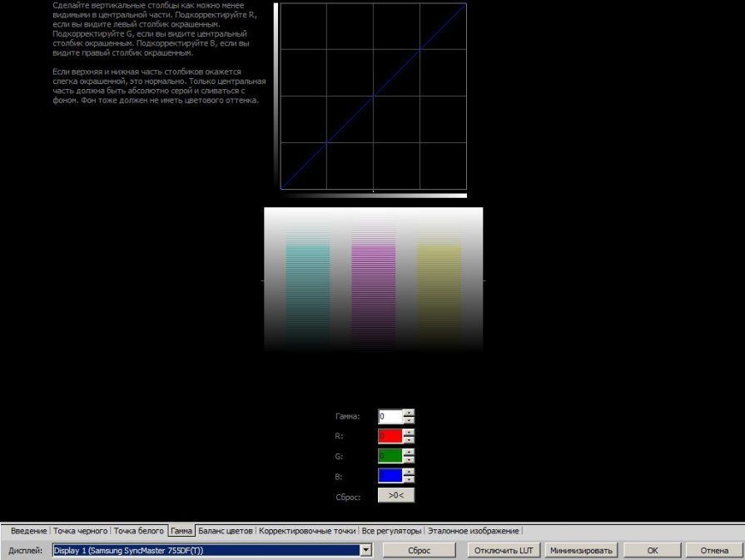
Task: Increase the Гамма value with up arrow
Action: [409, 413]
